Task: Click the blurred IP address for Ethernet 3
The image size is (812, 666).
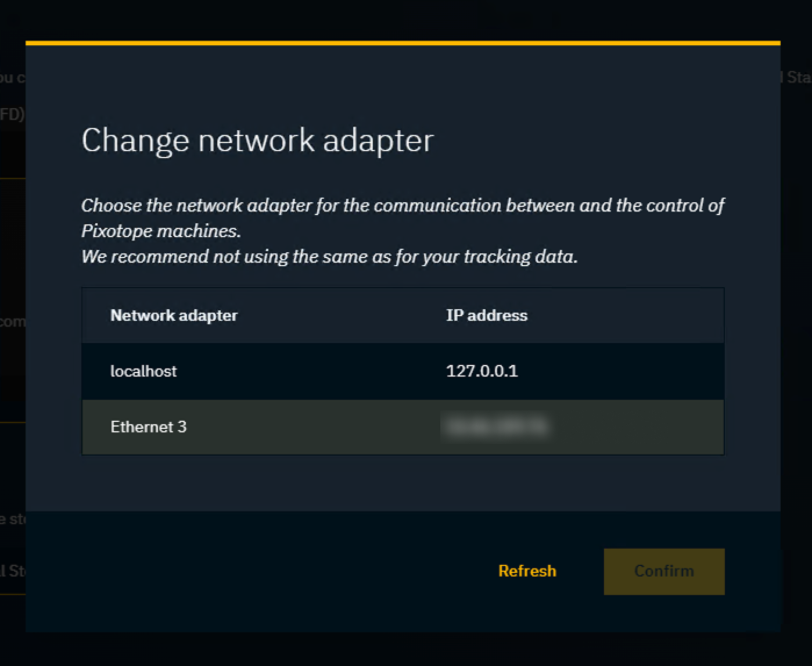Action: pyautogui.click(x=495, y=427)
